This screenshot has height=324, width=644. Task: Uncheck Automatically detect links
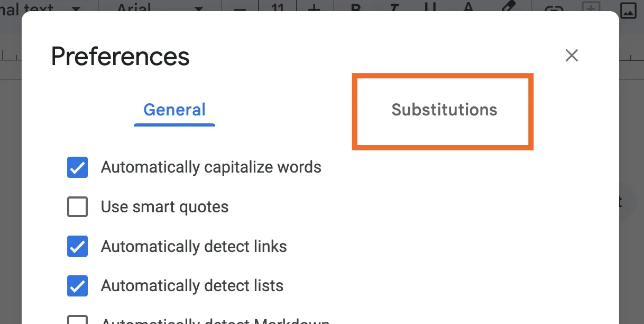tap(78, 247)
